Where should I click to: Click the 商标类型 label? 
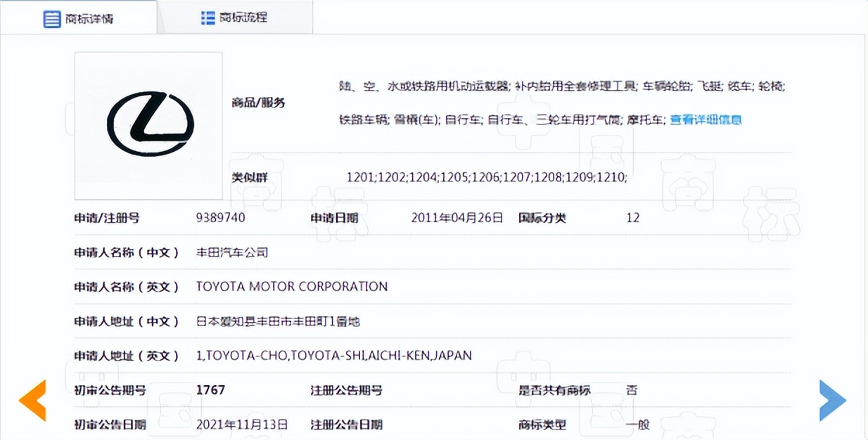coord(542,425)
